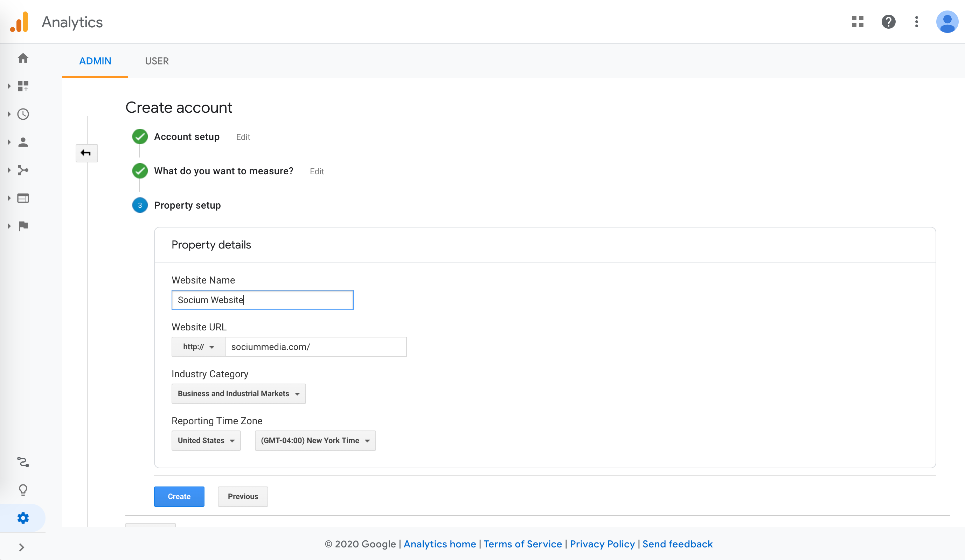Screen dimensions: 965x560
Task: Open the Google apps grid
Action: coord(858,22)
